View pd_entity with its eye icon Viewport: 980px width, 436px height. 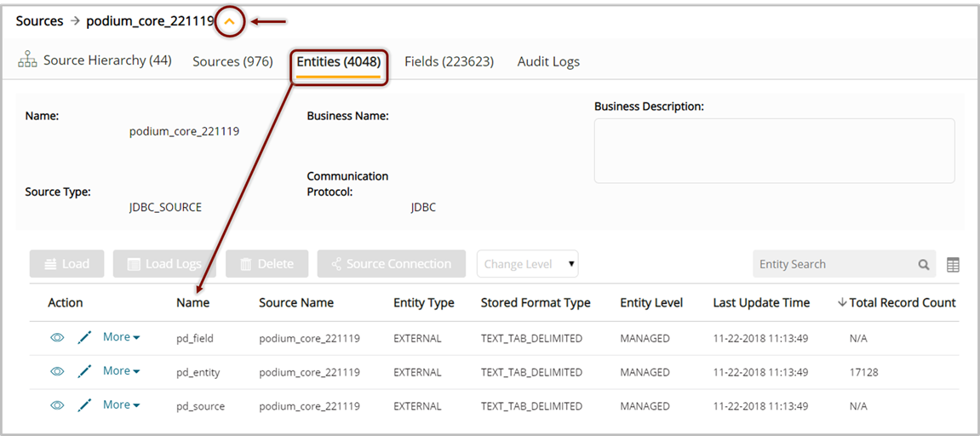pyautogui.click(x=57, y=372)
